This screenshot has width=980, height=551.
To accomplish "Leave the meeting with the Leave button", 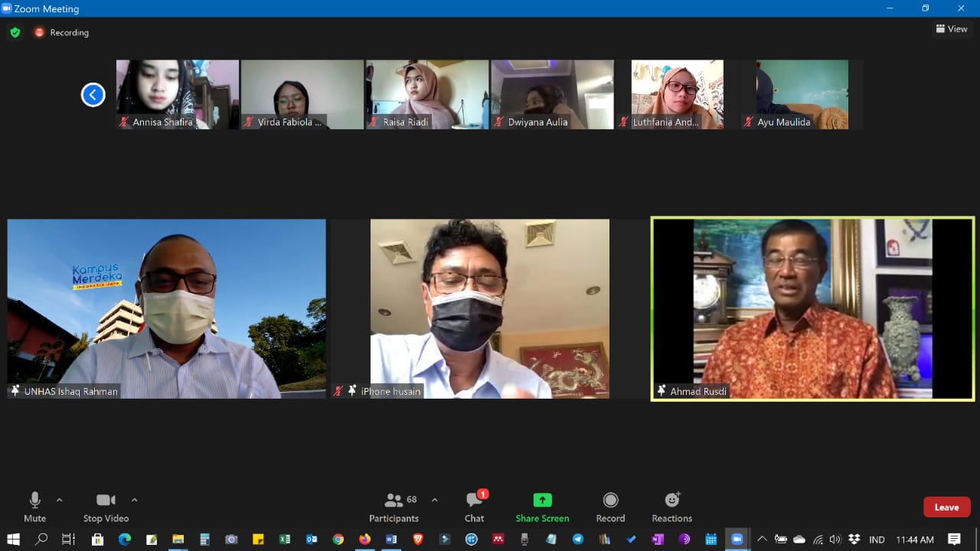I will pyautogui.click(x=946, y=507).
